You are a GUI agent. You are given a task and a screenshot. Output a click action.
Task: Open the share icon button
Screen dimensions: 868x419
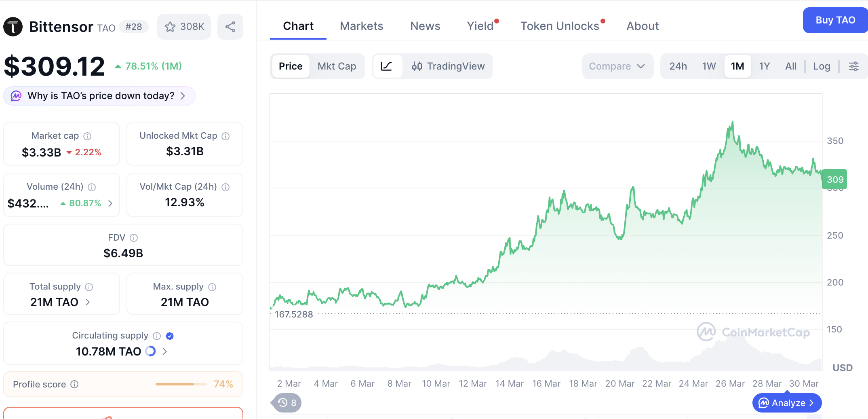coord(230,27)
